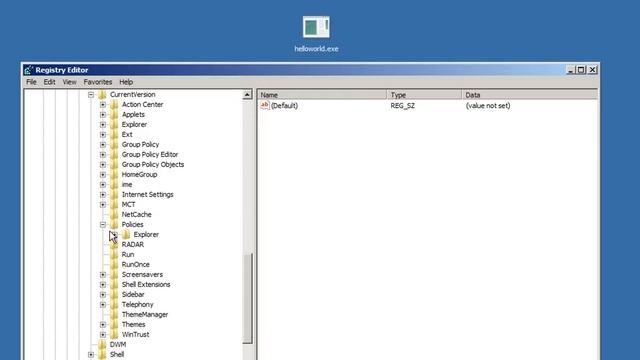Screen dimensions: 640x360
Task: Sort values by Data column header
Action: coord(530,95)
